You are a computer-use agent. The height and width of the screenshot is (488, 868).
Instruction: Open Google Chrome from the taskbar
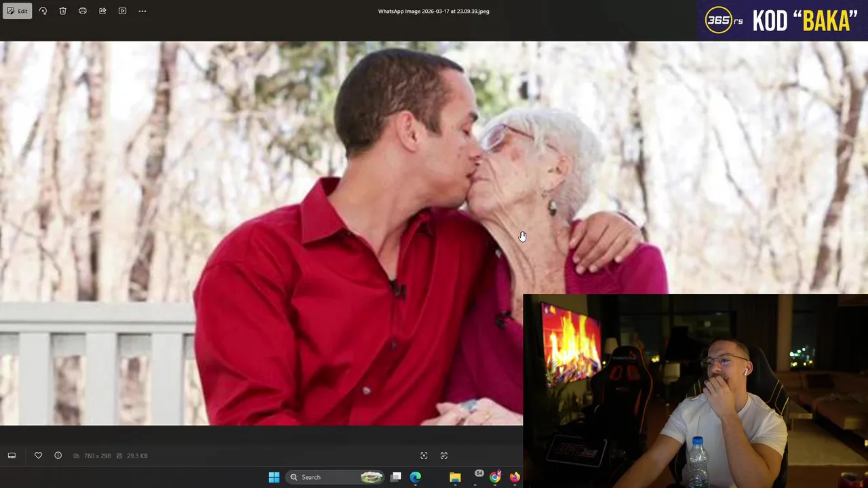pos(495,477)
